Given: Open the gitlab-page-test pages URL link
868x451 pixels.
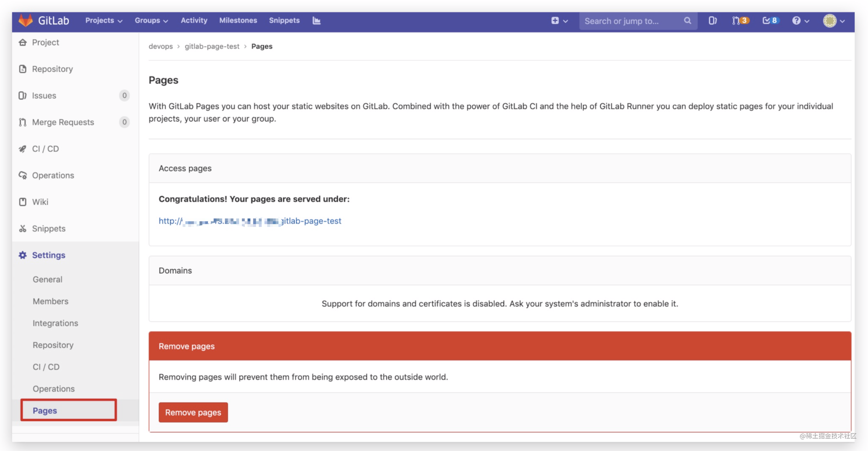Looking at the screenshot, I should coord(250,221).
